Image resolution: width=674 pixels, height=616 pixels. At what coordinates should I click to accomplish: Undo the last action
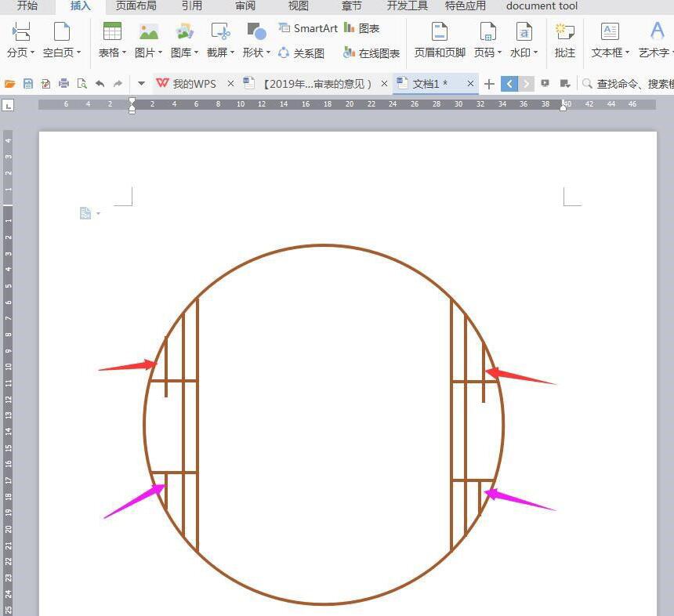(x=100, y=83)
